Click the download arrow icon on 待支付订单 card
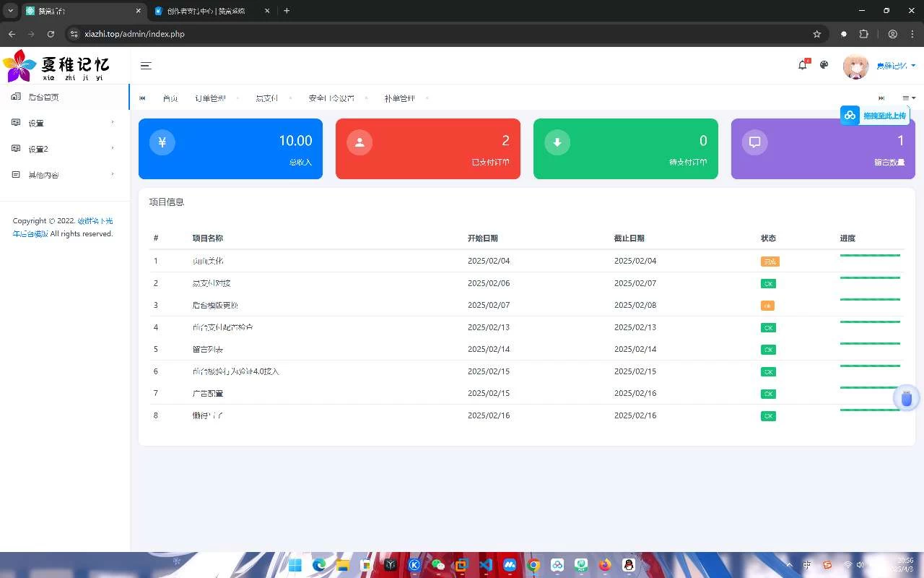The image size is (924, 578). click(x=557, y=142)
